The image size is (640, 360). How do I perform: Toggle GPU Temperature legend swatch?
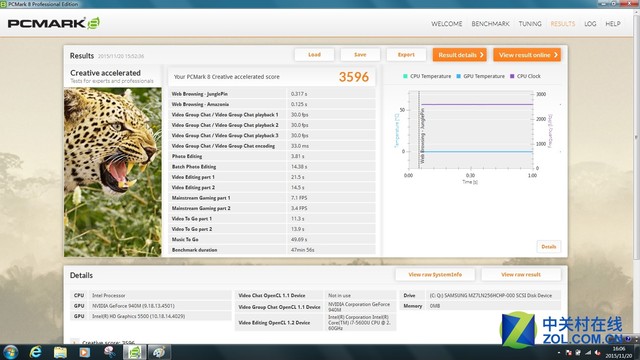(458, 76)
